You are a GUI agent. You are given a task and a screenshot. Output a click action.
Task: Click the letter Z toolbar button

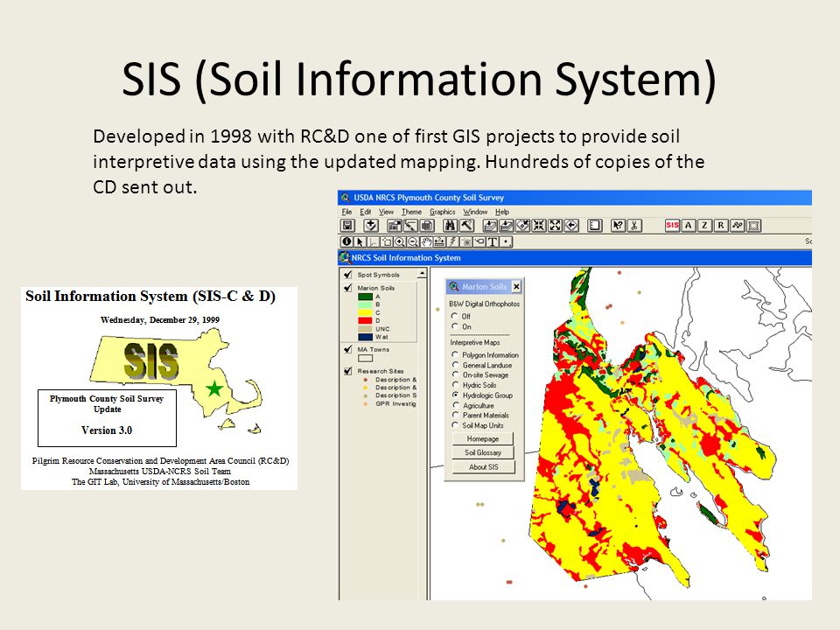705,226
